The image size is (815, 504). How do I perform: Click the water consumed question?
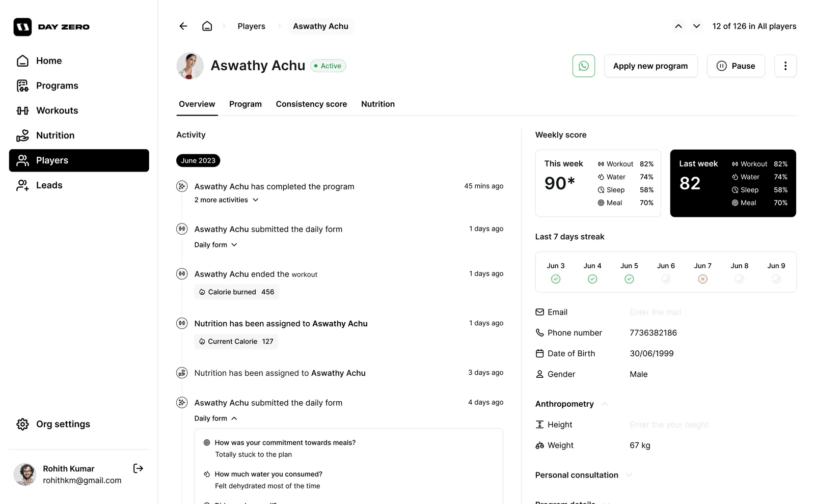pyautogui.click(x=268, y=474)
